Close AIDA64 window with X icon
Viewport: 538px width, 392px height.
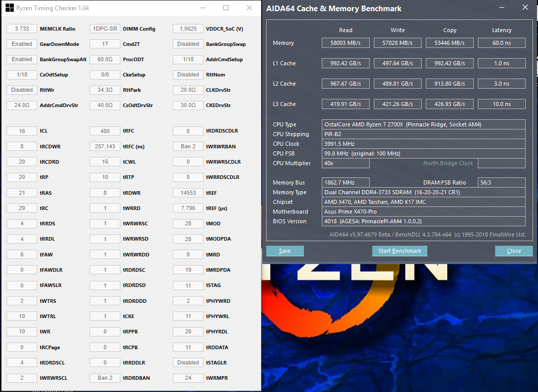(x=525, y=8)
